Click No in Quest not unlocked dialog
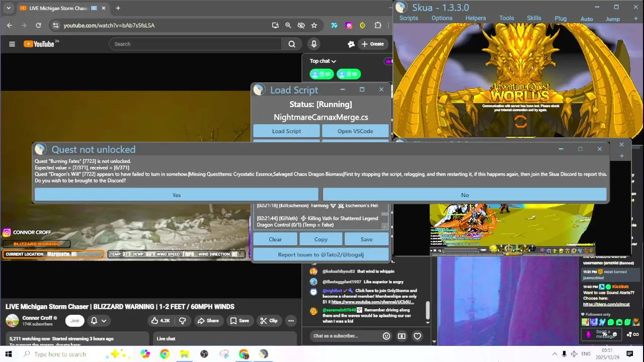644x362 pixels. point(465,195)
